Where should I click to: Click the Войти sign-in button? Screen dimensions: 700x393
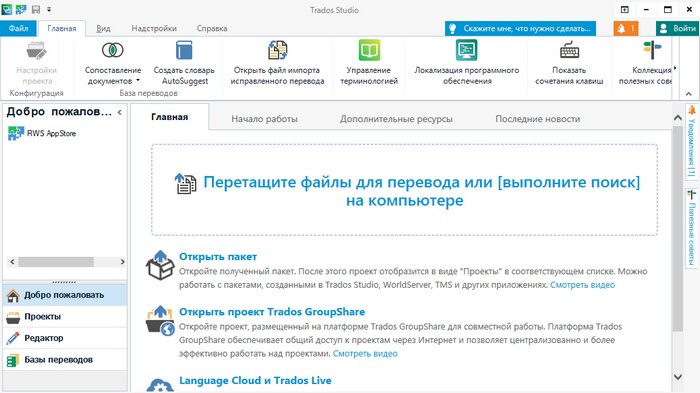click(x=678, y=28)
